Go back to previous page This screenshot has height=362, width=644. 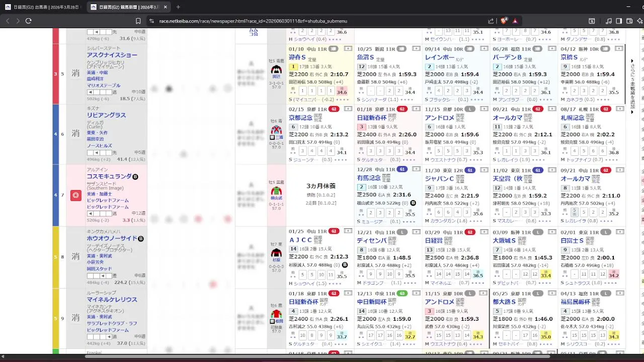[x=8, y=21]
